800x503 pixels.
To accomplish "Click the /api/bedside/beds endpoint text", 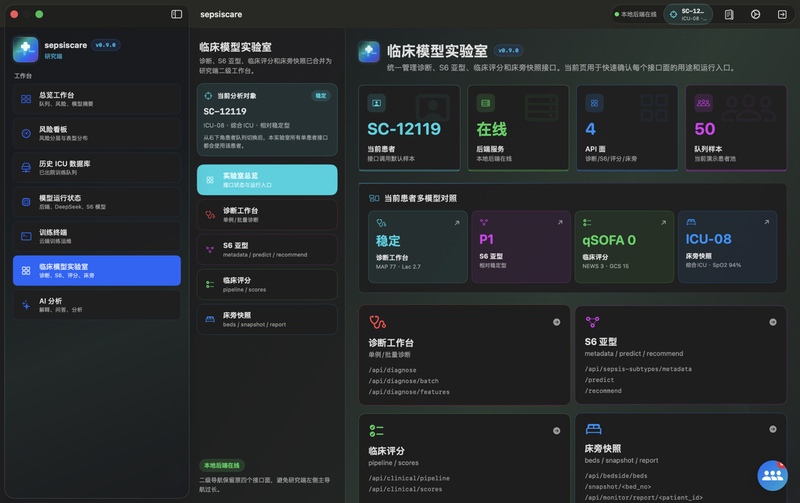I will click(616, 476).
